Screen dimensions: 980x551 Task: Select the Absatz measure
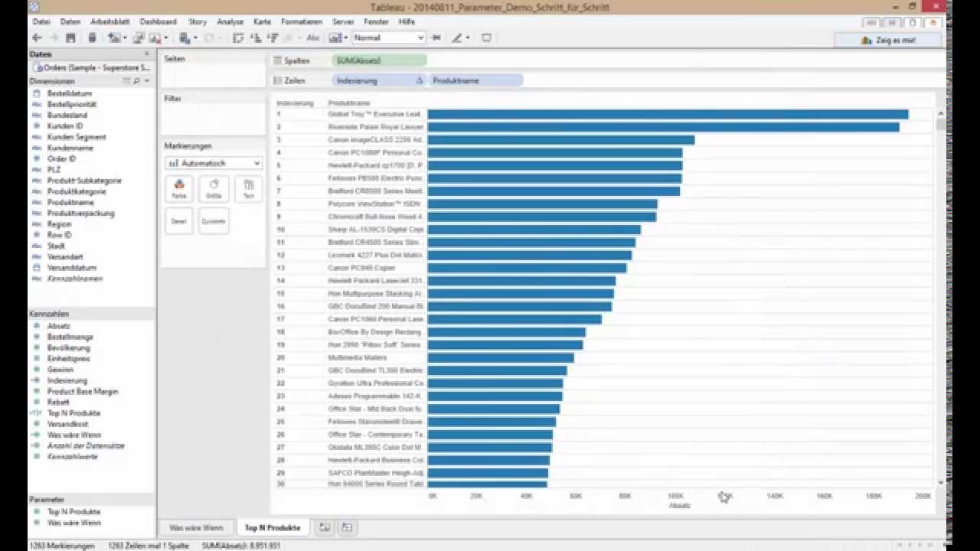[x=58, y=326]
